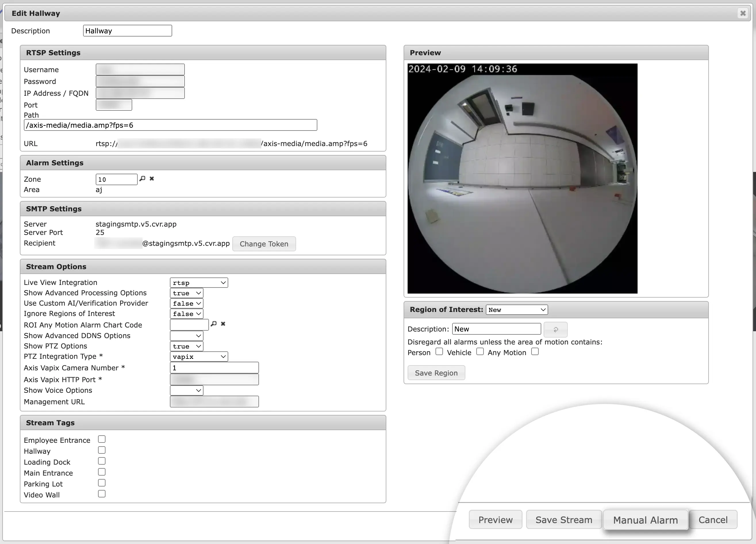Click the camera preview image
The height and width of the screenshot is (544, 756).
click(522, 179)
